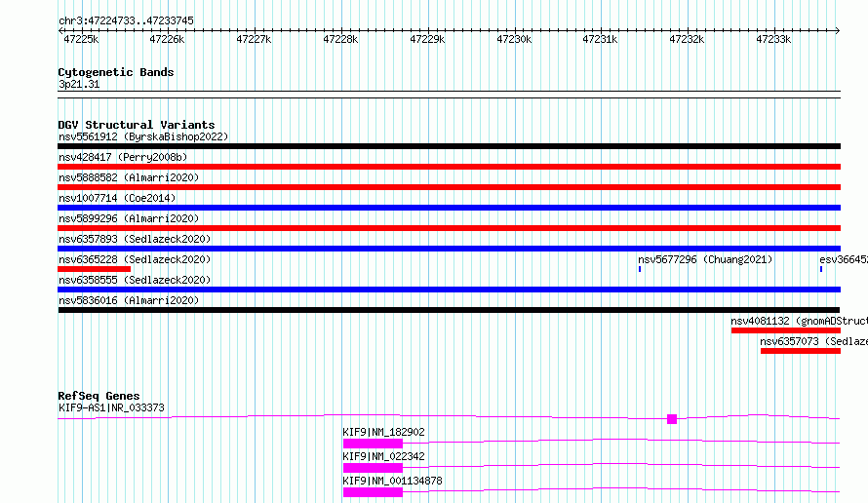The width and height of the screenshot is (868, 503).
Task: Click the 47226k ruler tick label
Action: (x=167, y=39)
